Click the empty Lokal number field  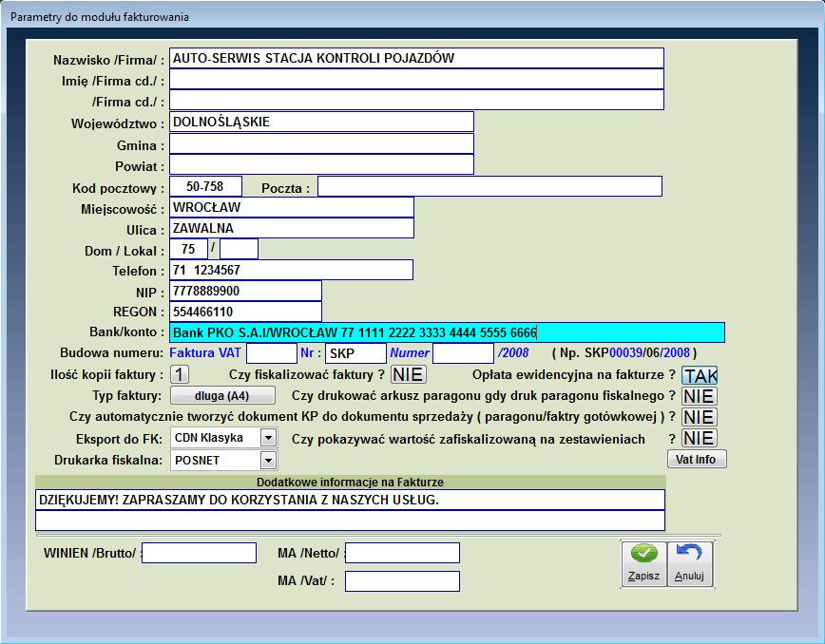239,249
